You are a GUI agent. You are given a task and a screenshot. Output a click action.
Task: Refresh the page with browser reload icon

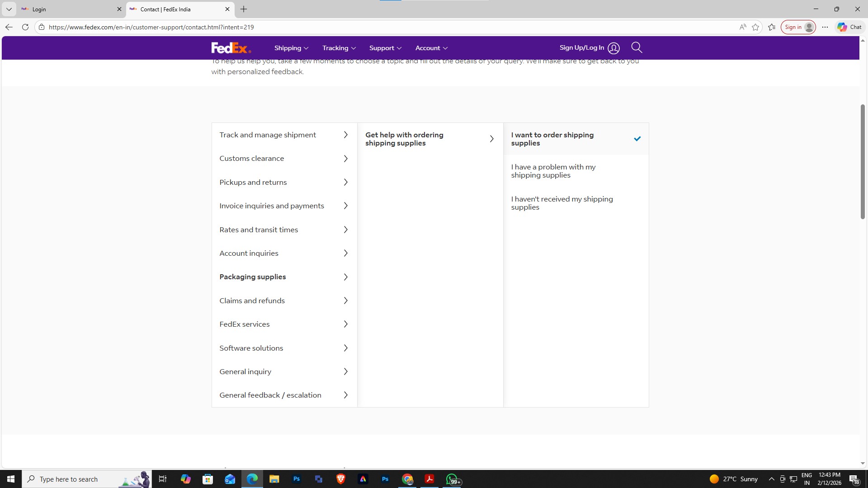pyautogui.click(x=25, y=27)
